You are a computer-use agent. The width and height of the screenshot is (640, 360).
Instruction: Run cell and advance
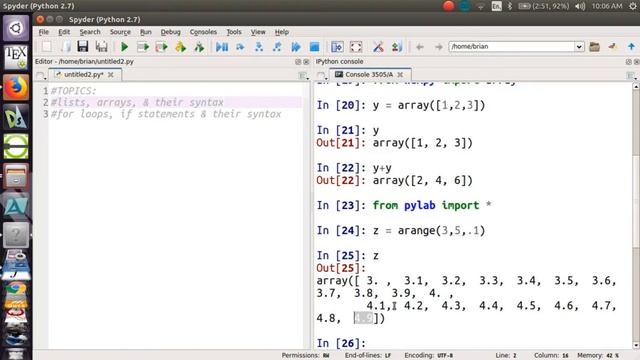coord(162,47)
